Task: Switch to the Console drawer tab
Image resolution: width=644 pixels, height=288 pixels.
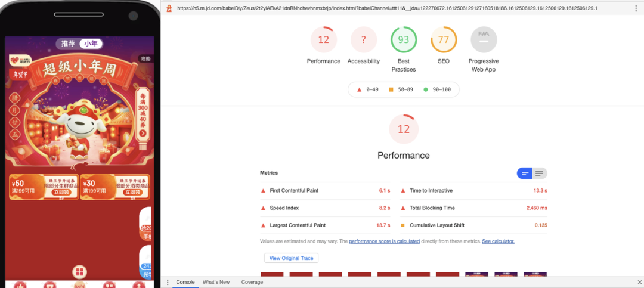Action: tap(185, 282)
